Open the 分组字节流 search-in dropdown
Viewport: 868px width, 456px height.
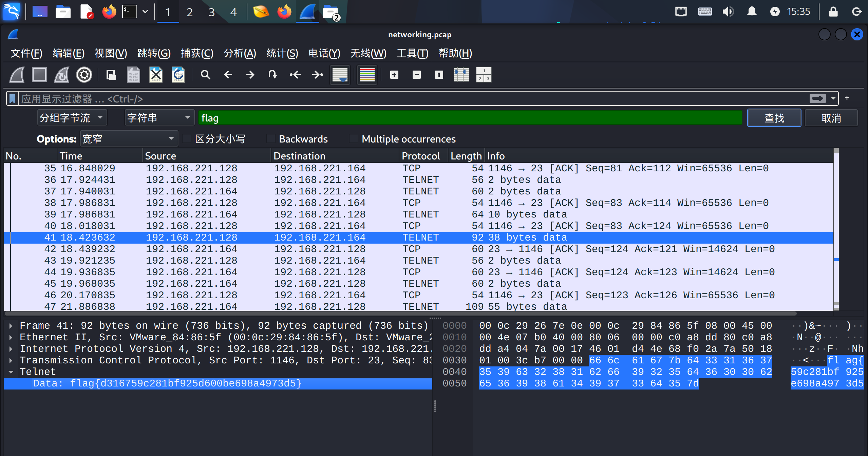pyautogui.click(x=72, y=118)
